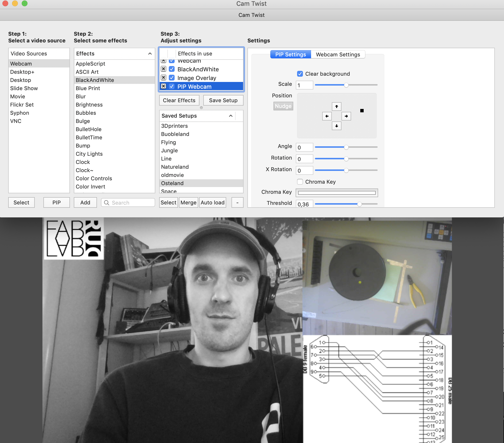
Task: Nudge the PIP position downward
Action: 336,126
